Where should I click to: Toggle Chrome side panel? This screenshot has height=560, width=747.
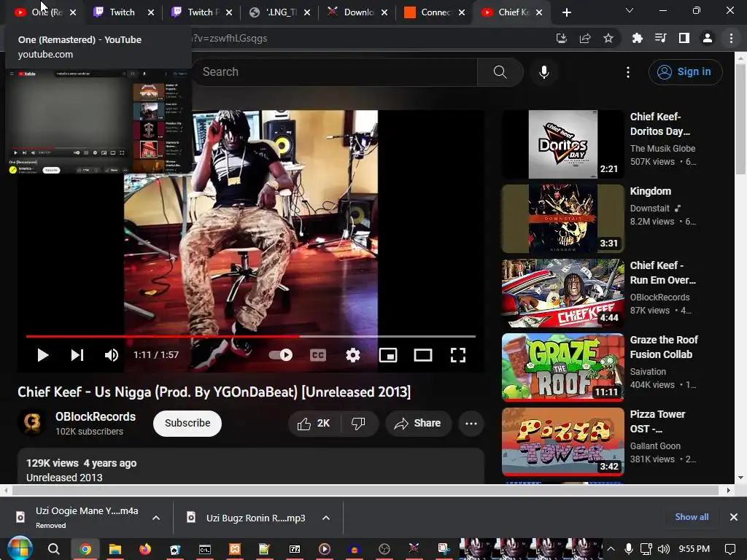(x=684, y=38)
